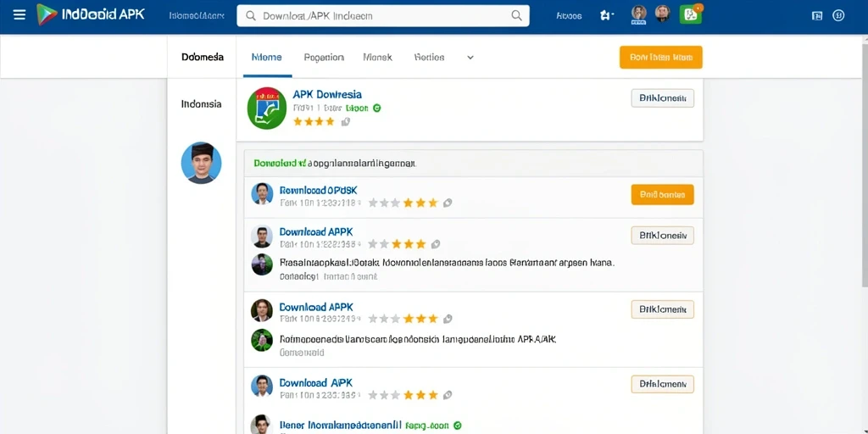Click the Frasainaopkasi comment text line

[448, 263]
